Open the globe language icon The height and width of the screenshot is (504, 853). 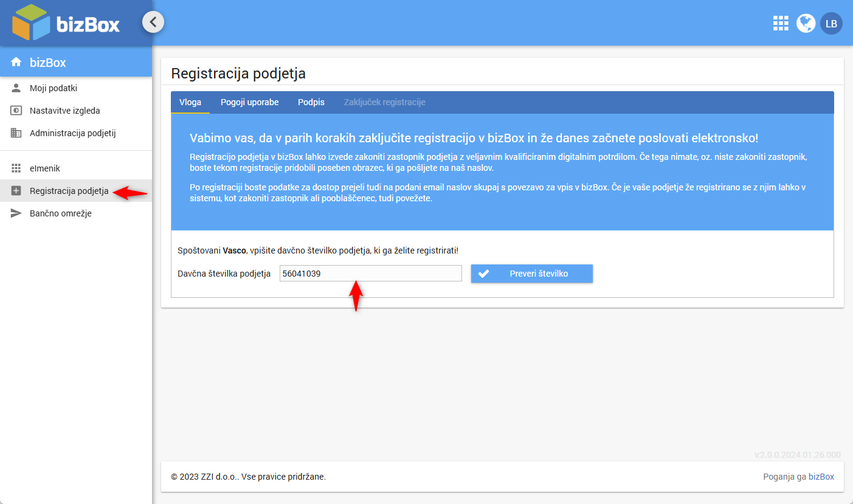point(806,23)
